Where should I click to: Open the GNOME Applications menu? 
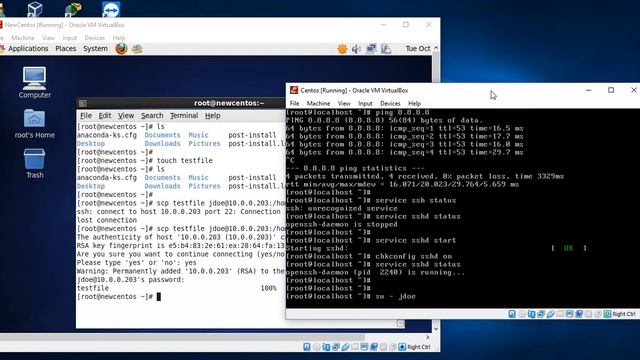point(28,49)
